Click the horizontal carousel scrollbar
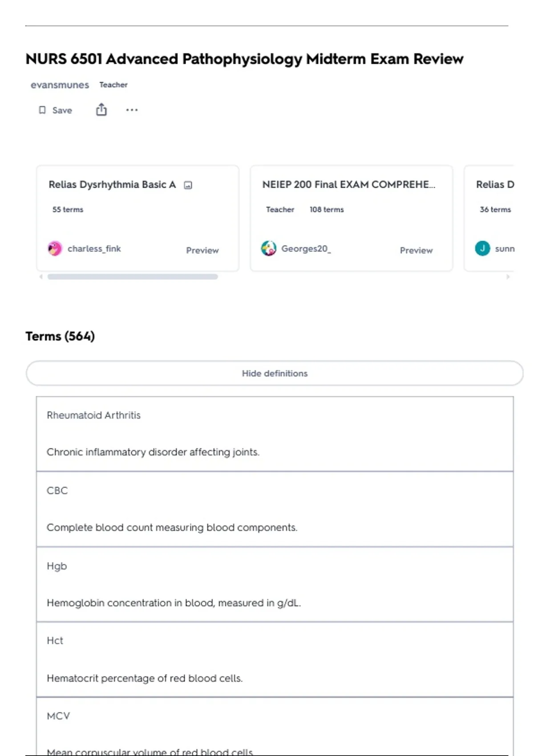 [133, 277]
